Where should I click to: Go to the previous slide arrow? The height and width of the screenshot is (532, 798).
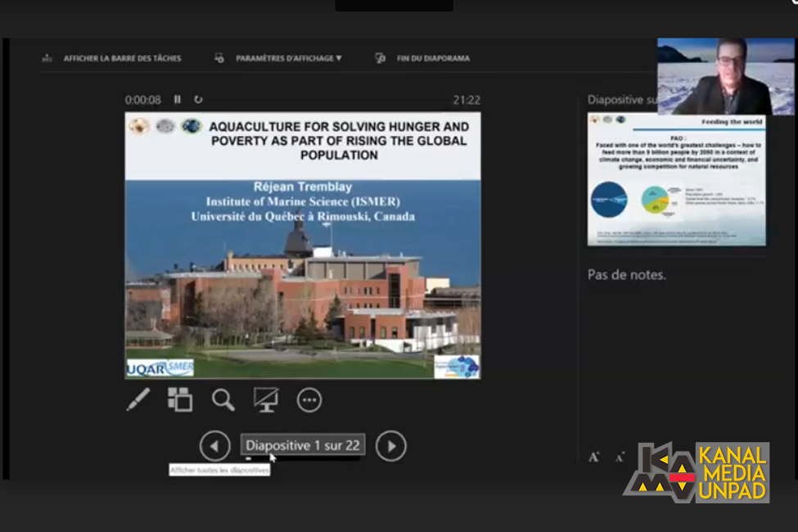coord(214,446)
